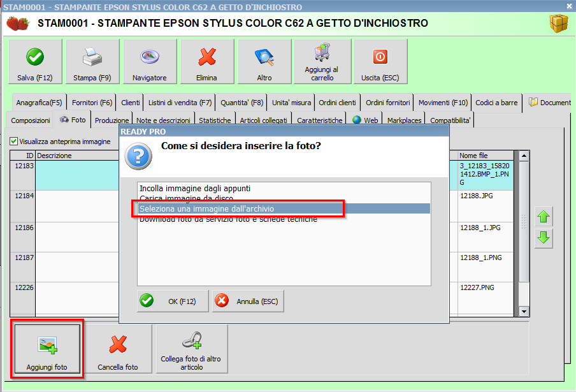Open the Movimenti (F10) tab

click(x=443, y=103)
